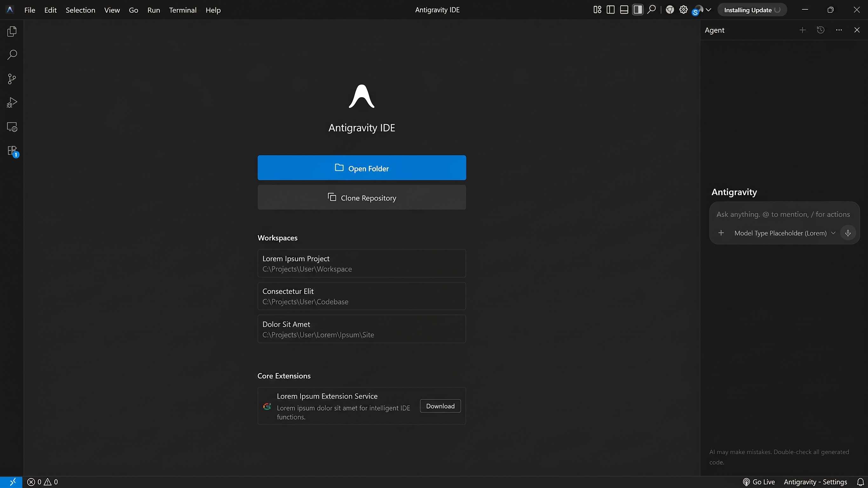Add context with plus in chat box
This screenshot has width=868, height=488.
pos(721,233)
